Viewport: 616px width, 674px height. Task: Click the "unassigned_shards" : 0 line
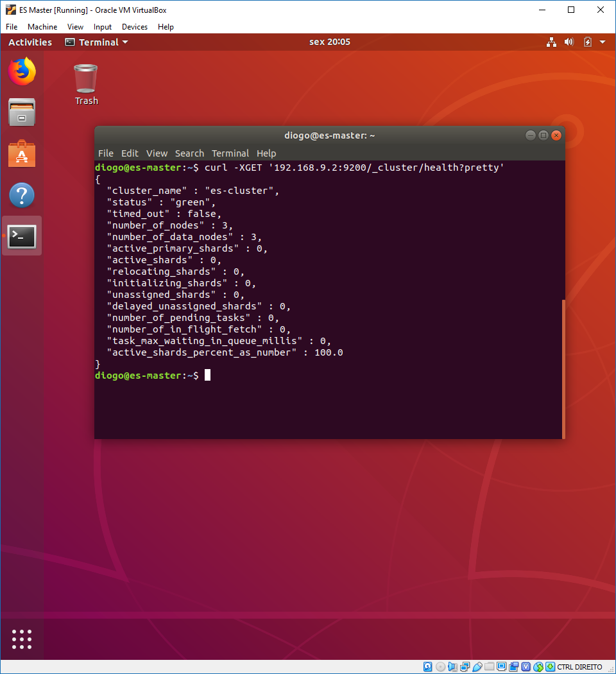176,295
